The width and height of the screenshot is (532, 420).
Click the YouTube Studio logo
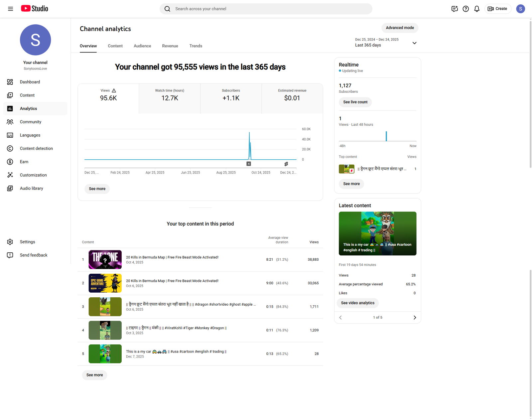(x=35, y=9)
